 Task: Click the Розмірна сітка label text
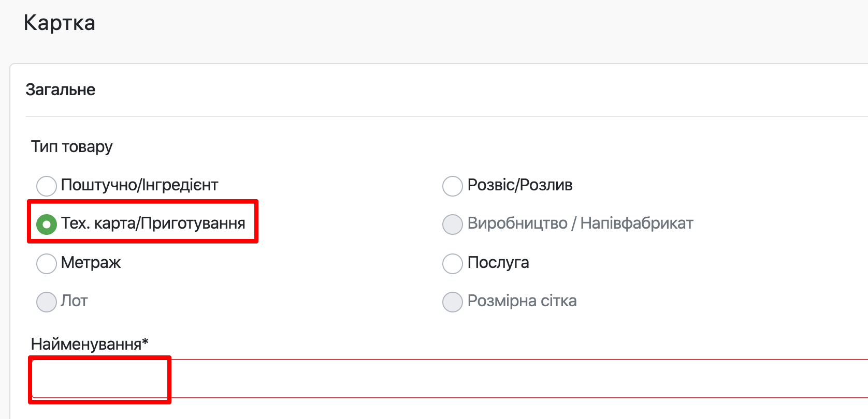click(x=522, y=301)
